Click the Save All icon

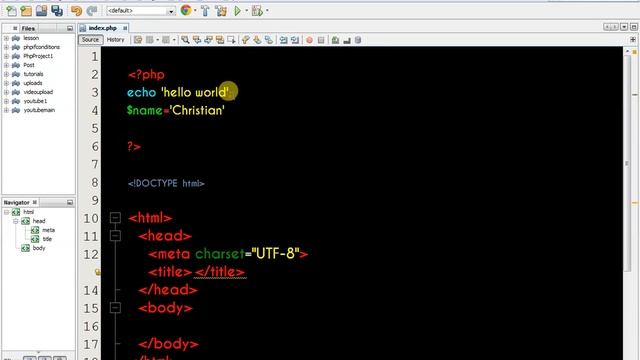[57, 11]
